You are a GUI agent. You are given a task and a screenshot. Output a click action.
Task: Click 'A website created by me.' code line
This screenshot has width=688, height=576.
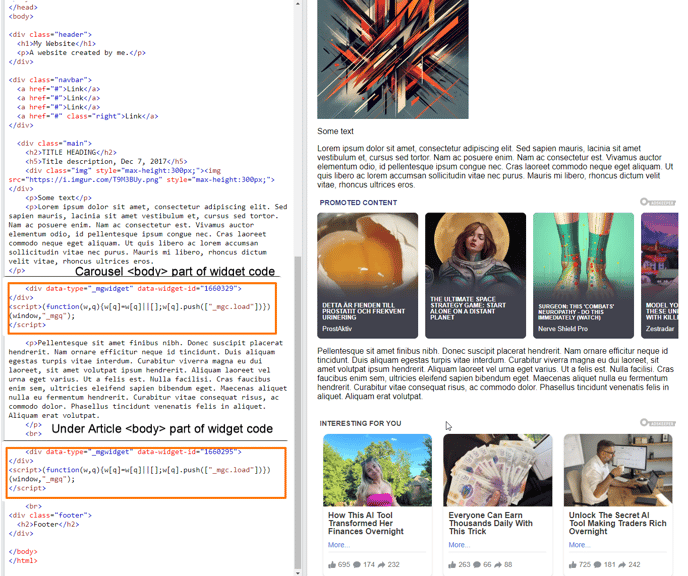(x=81, y=53)
